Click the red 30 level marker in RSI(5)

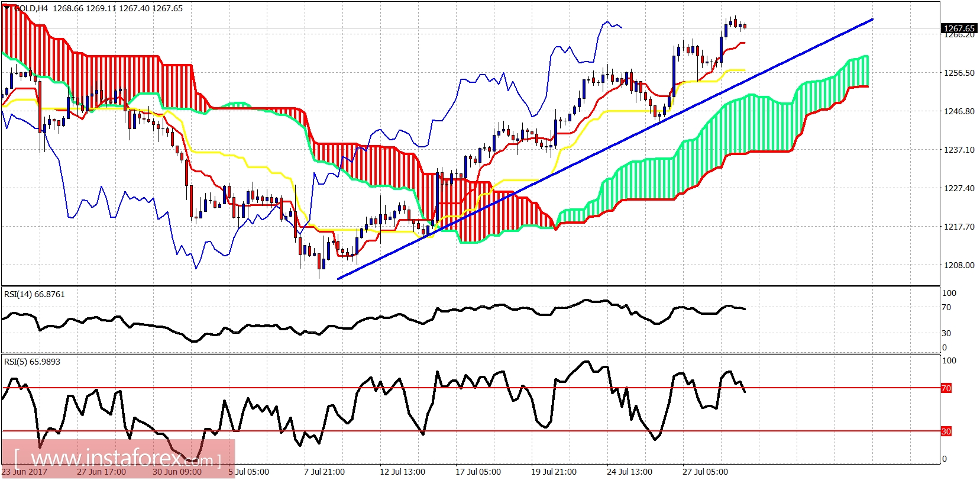[x=946, y=431]
